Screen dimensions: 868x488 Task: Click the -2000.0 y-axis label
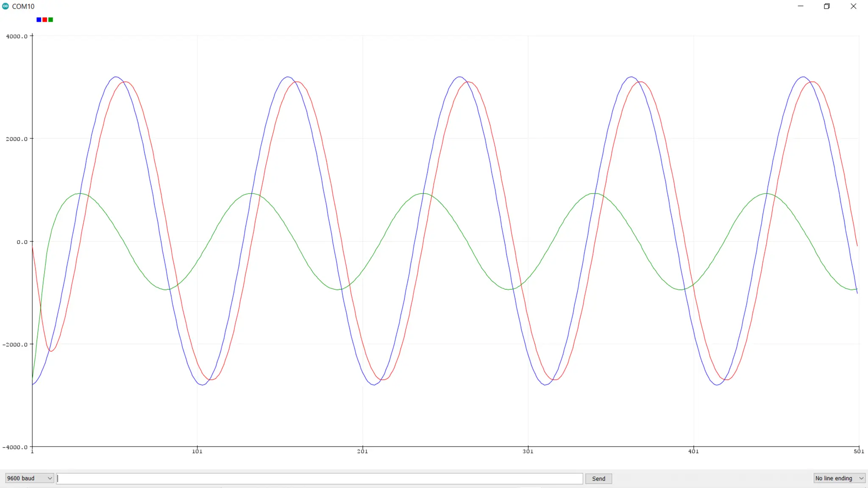[15, 344]
